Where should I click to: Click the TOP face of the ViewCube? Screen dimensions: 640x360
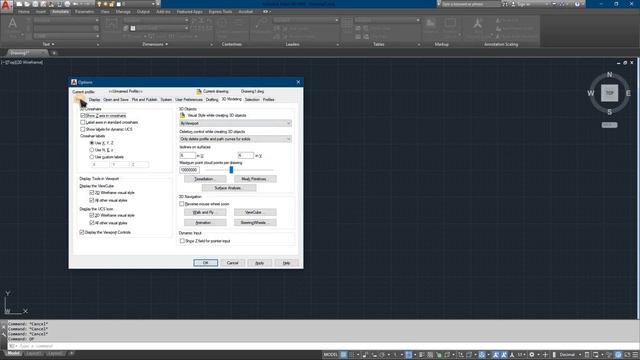tap(609, 93)
